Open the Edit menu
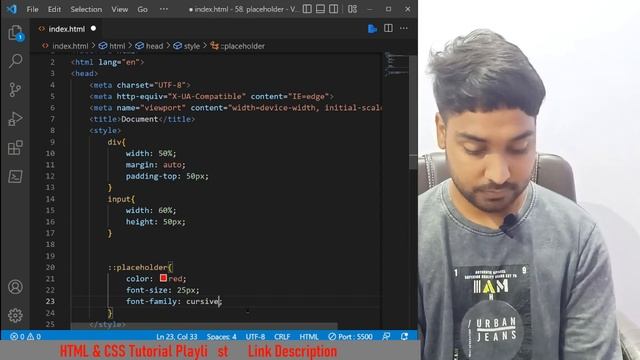The height and width of the screenshot is (360, 640). (54, 9)
